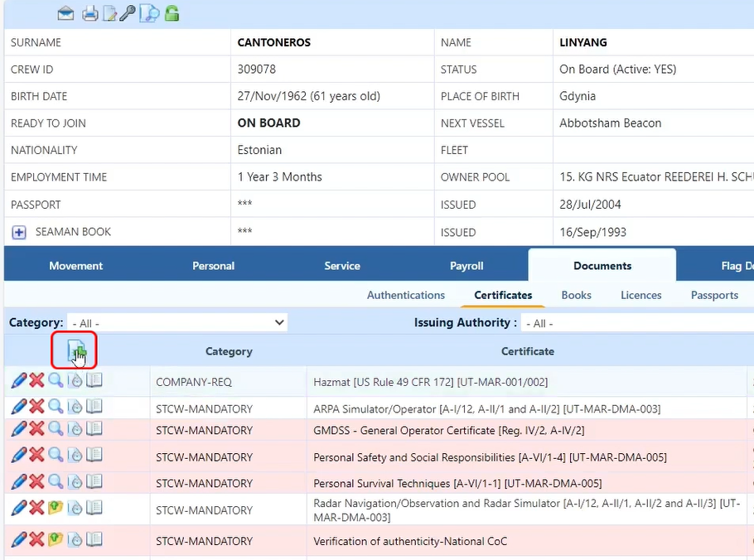The height and width of the screenshot is (560, 754).
Task: Click the COMPANY-REQ category cell
Action: pyautogui.click(x=194, y=382)
